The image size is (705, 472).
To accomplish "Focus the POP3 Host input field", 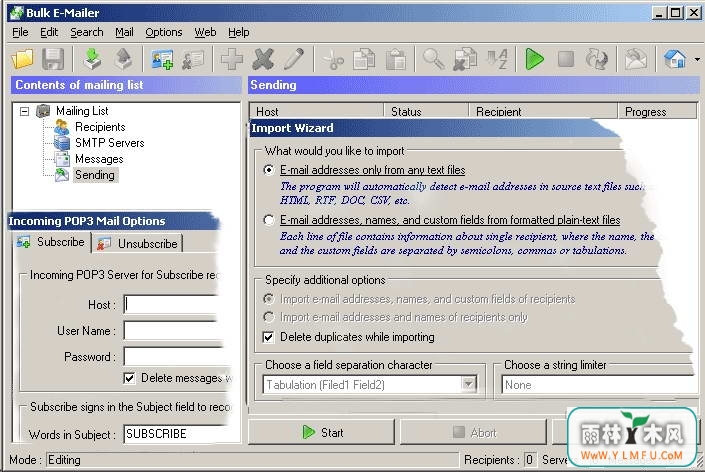I will tap(172, 304).
